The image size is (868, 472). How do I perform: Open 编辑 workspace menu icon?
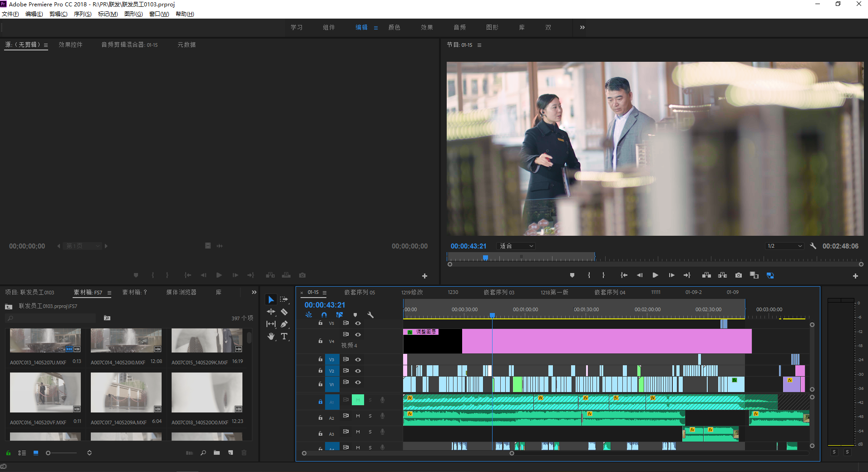376,28
